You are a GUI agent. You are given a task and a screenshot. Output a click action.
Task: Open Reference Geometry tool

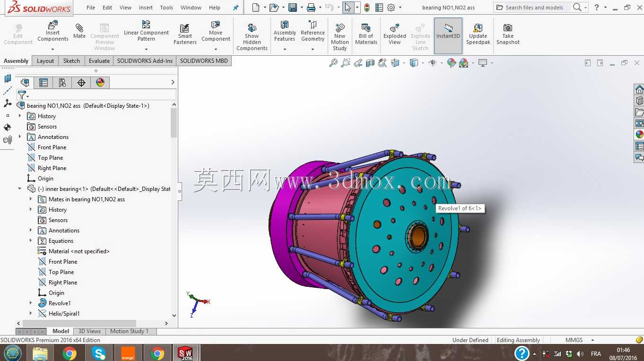tap(313, 31)
